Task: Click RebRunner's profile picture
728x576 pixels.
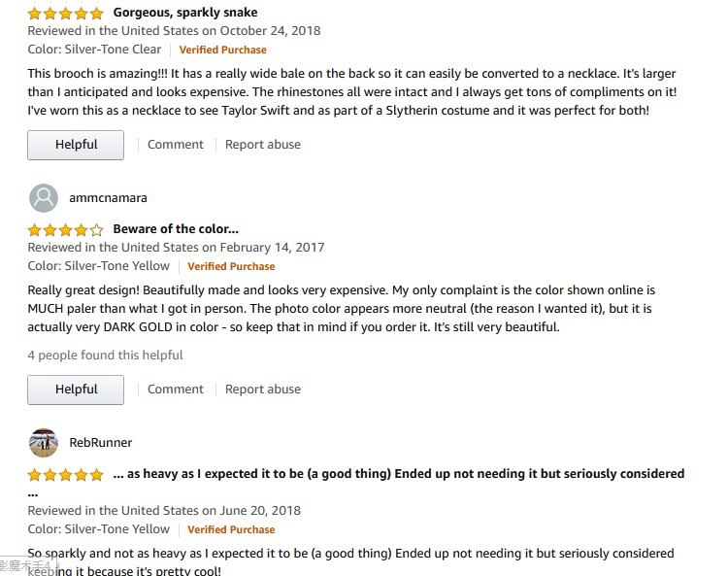Action: click(44, 443)
